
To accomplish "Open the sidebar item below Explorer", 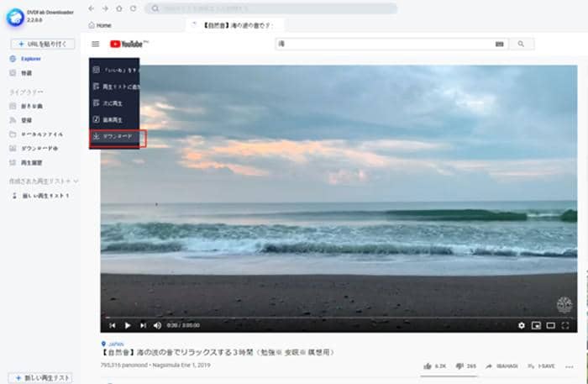I will 21,73.
